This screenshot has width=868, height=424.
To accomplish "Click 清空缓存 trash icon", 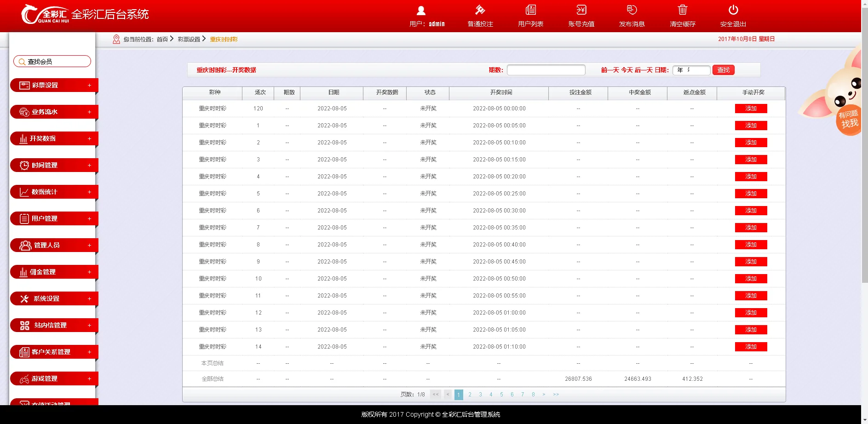I will pos(682,10).
